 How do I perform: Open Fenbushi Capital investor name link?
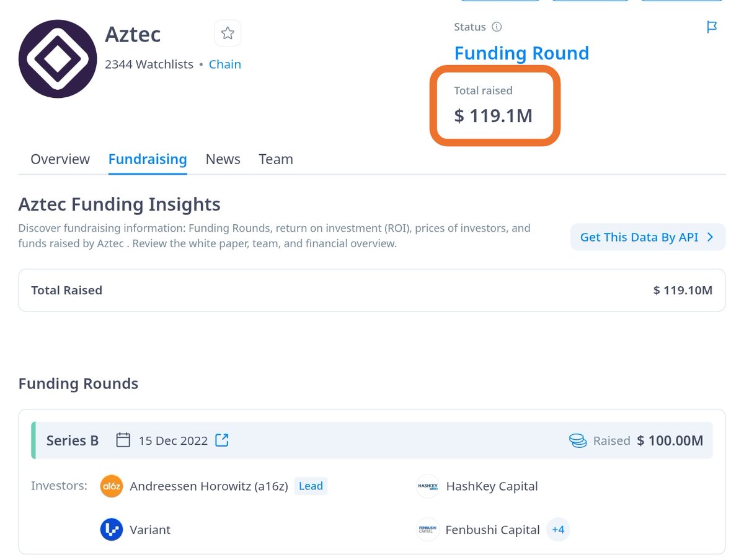coord(493,530)
